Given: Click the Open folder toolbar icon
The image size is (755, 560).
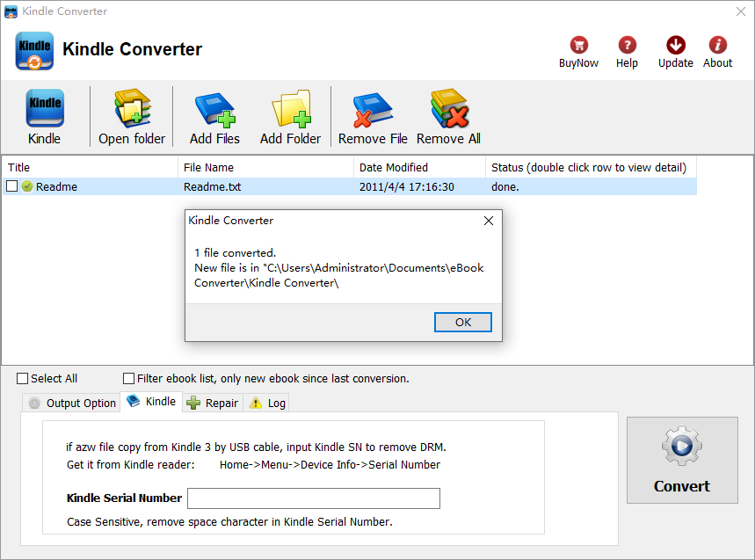Looking at the screenshot, I should click(x=132, y=108).
